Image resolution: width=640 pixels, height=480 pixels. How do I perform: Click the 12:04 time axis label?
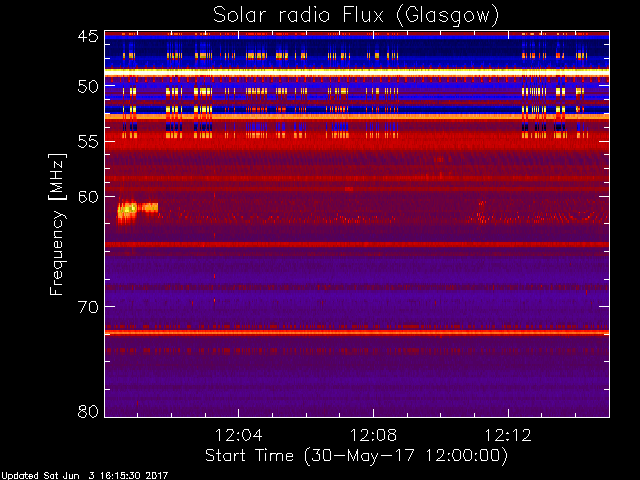point(238,435)
